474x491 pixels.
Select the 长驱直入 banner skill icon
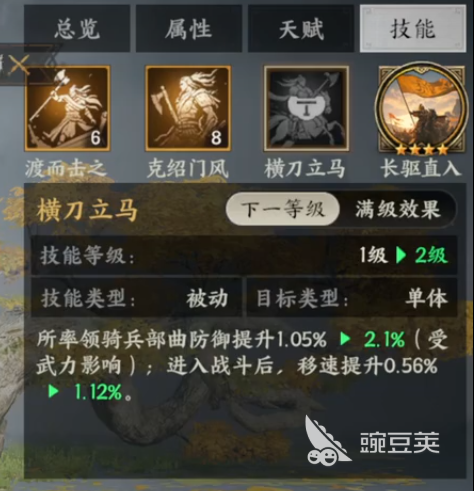421,109
